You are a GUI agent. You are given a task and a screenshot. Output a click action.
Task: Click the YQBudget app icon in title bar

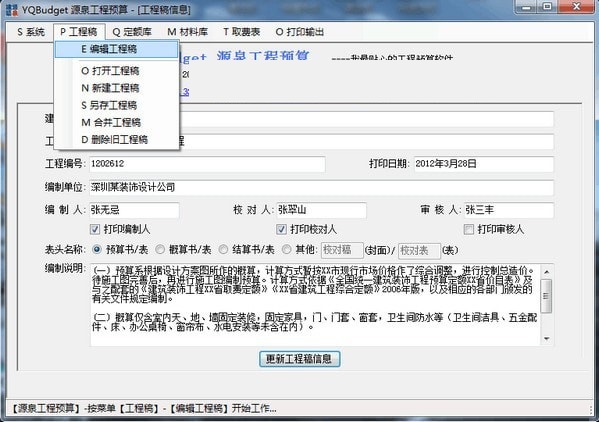[x=12, y=10]
